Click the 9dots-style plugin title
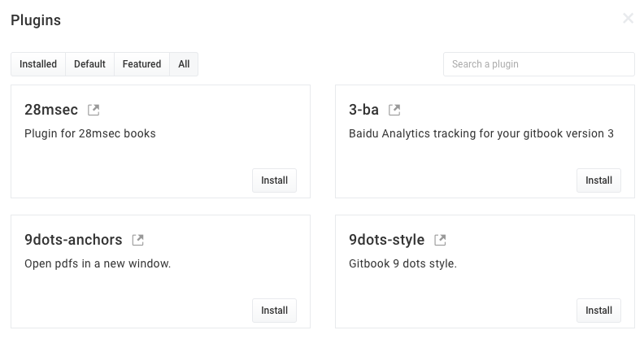Viewport: 644px width, 339px height. 386,240
